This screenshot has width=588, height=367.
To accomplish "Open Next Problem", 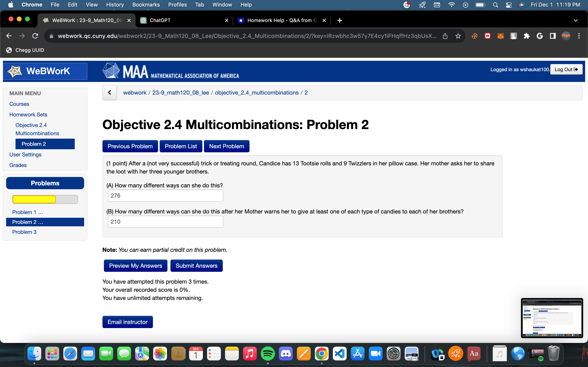I will 226,146.
